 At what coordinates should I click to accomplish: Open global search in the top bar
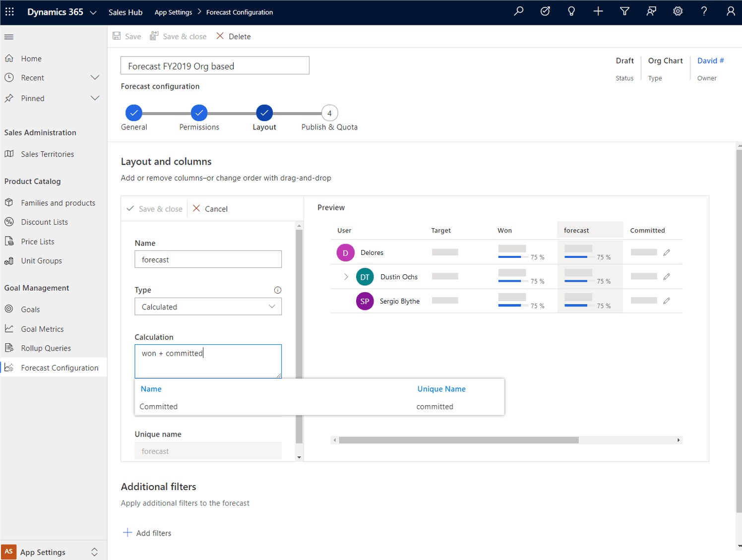(x=519, y=11)
